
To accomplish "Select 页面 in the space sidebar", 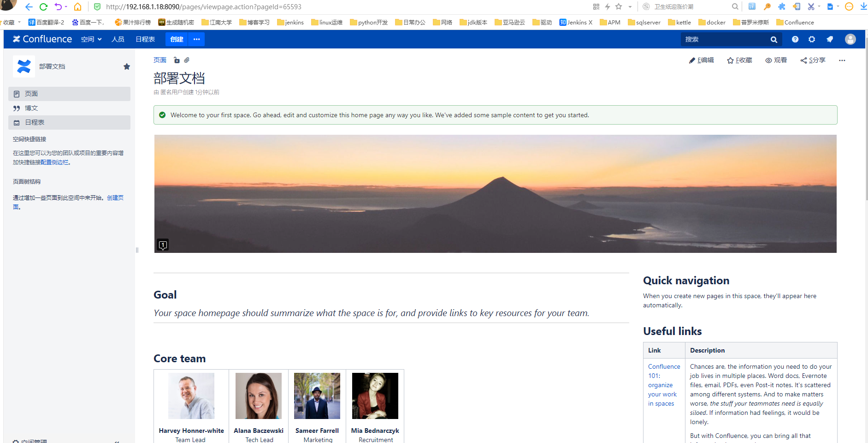I will (69, 94).
